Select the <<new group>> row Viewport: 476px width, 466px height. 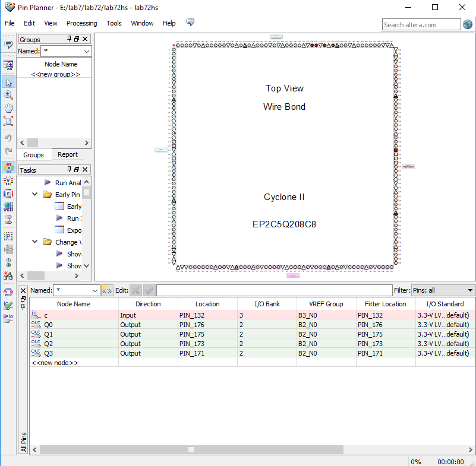pyautogui.click(x=55, y=74)
